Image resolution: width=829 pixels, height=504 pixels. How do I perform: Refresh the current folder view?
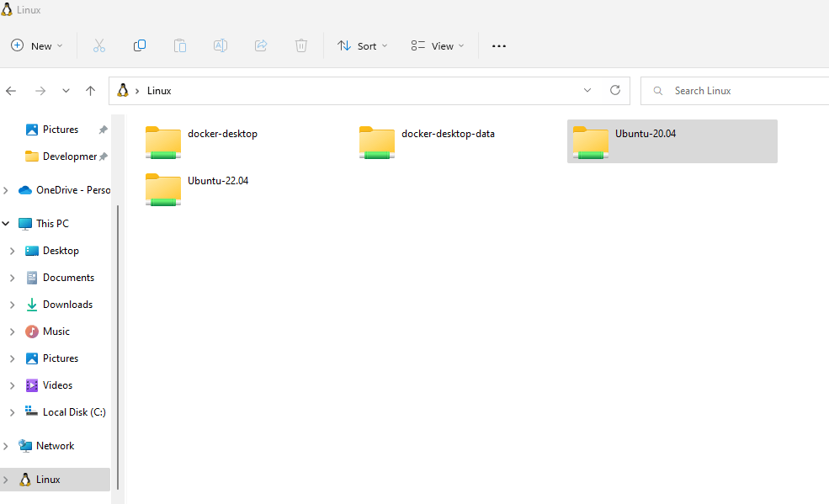tap(614, 90)
